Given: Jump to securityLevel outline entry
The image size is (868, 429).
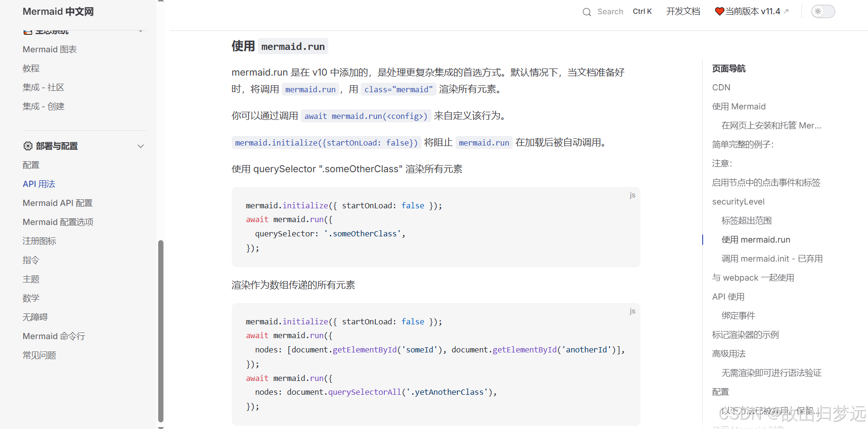Looking at the screenshot, I should 738,202.
